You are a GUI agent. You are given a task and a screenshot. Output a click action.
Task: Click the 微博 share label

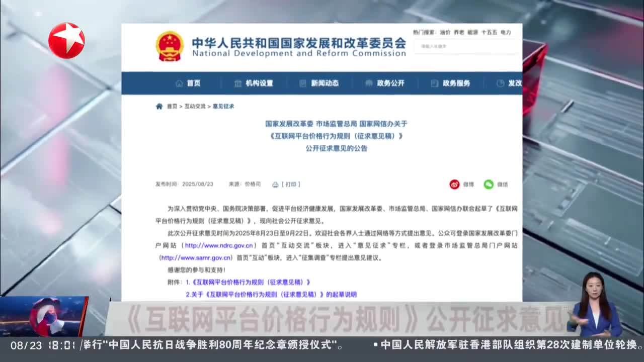tap(468, 185)
